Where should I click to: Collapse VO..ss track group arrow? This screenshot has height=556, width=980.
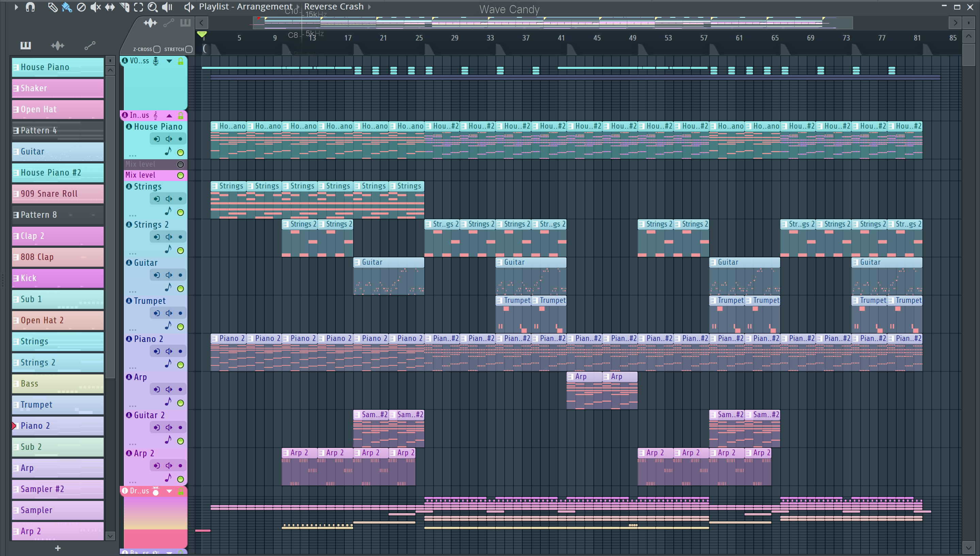(169, 61)
